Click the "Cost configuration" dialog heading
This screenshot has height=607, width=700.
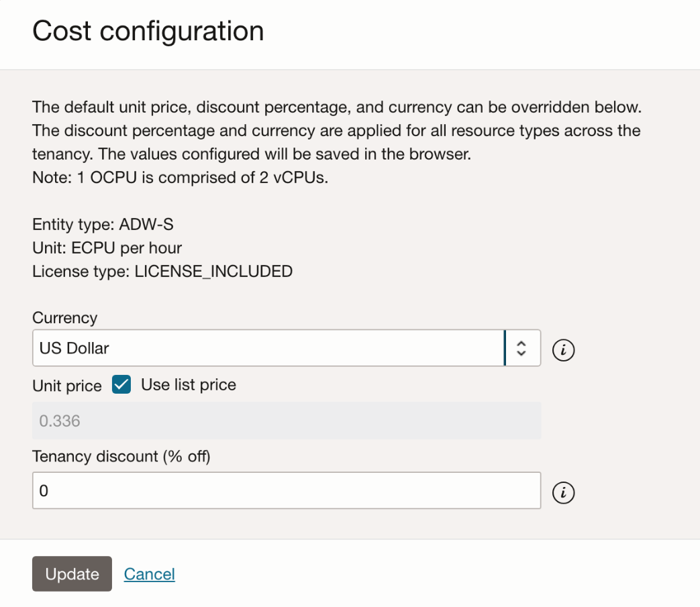tap(148, 32)
